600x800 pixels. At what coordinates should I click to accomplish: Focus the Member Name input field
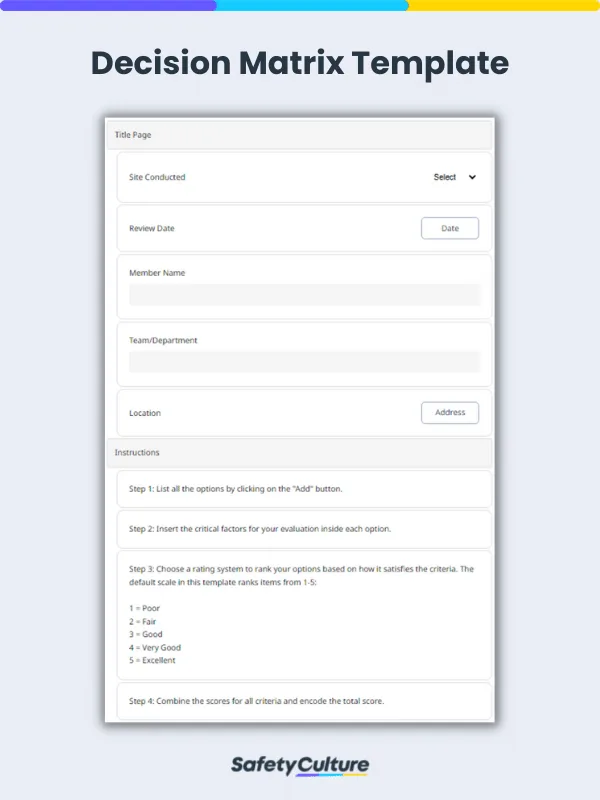click(304, 295)
